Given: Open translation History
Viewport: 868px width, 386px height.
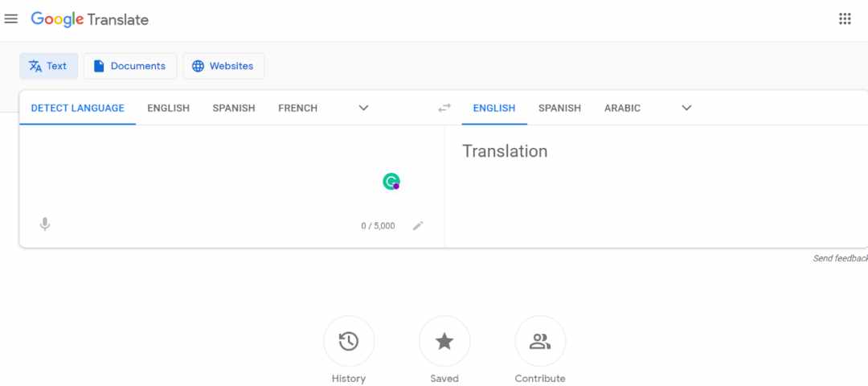Looking at the screenshot, I should pos(349,341).
